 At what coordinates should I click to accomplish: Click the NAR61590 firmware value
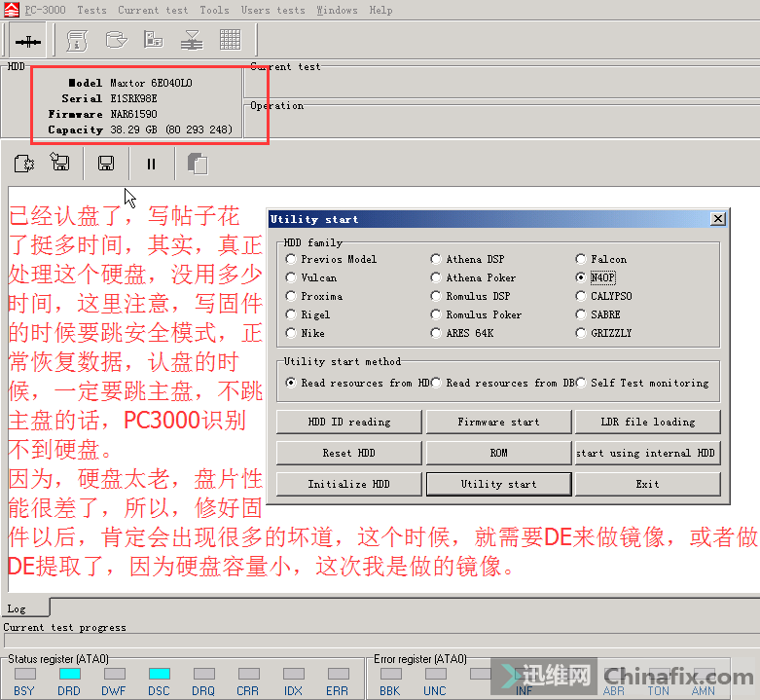(x=133, y=114)
